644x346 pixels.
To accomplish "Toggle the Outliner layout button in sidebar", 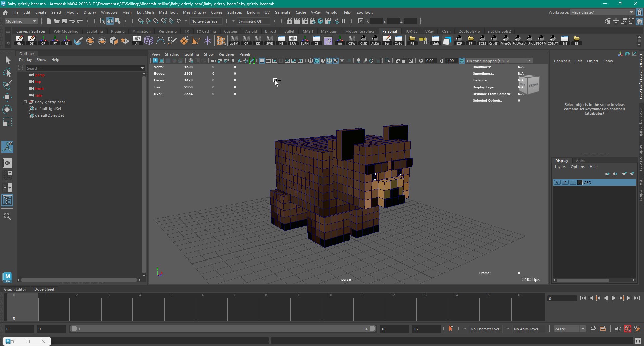I will (x=7, y=200).
